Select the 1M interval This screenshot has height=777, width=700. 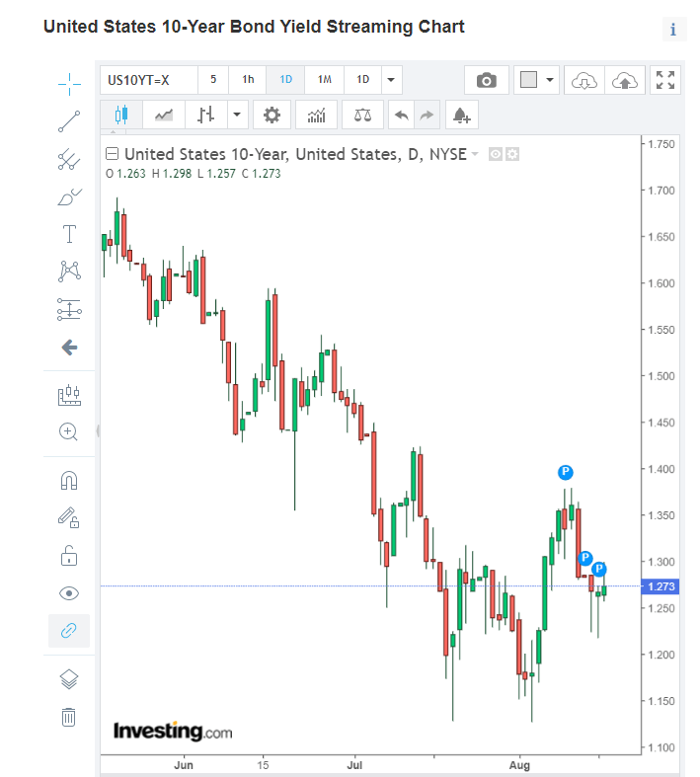pos(325,80)
